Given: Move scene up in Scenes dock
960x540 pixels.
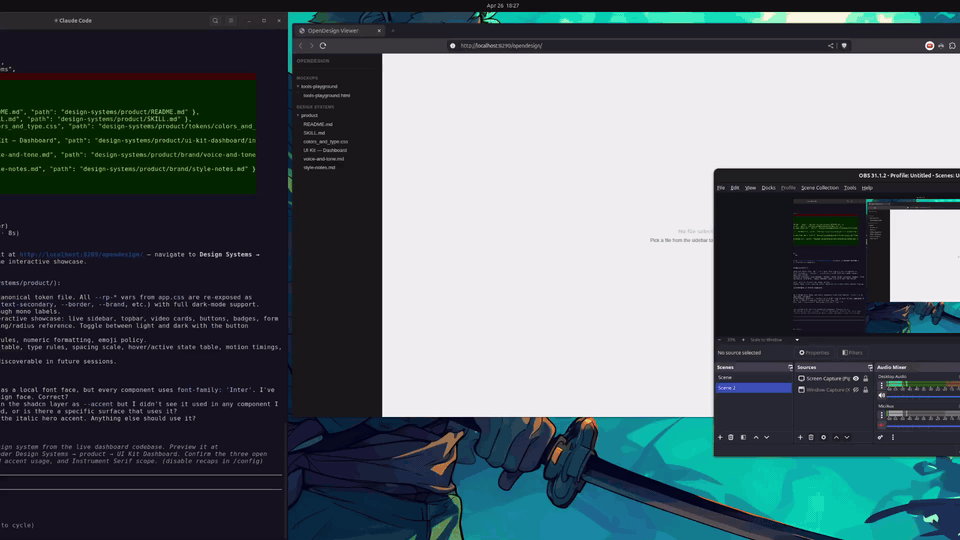Looking at the screenshot, I should tap(756, 437).
